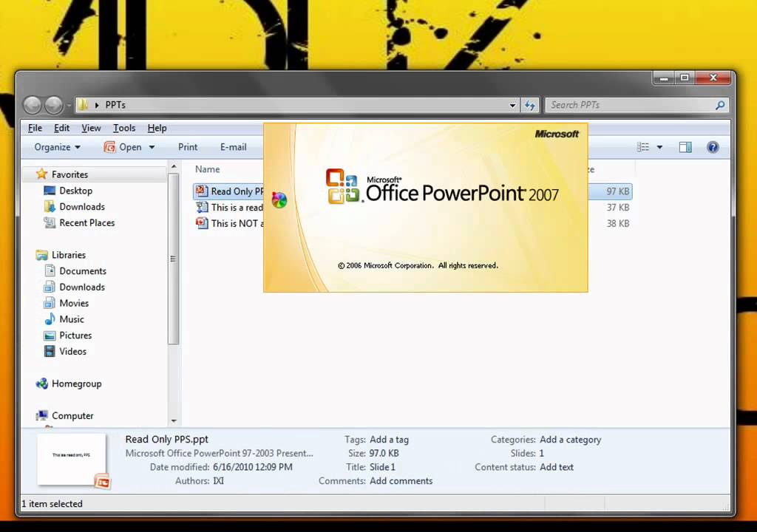Select Recent Places in Favorites
Screen dimensions: 757x532
87,222
